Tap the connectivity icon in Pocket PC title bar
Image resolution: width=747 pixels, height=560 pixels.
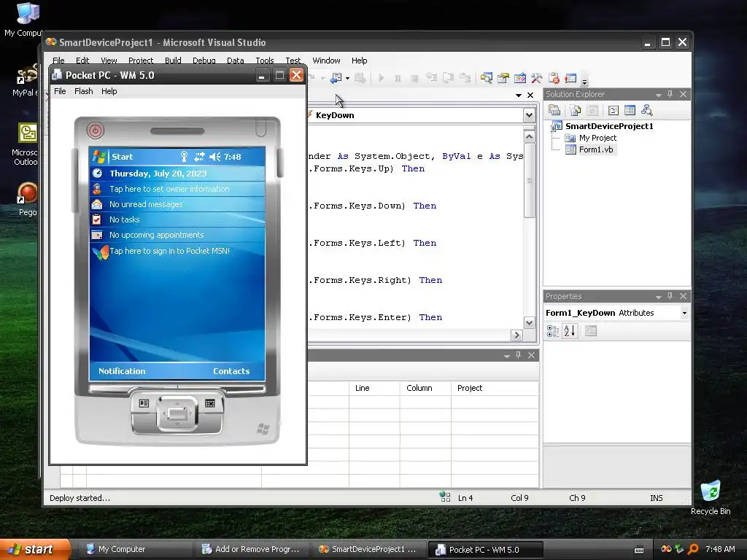point(184,156)
